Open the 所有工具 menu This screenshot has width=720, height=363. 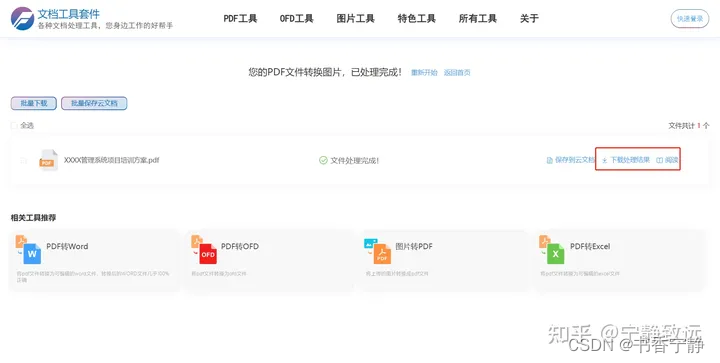[x=478, y=19]
